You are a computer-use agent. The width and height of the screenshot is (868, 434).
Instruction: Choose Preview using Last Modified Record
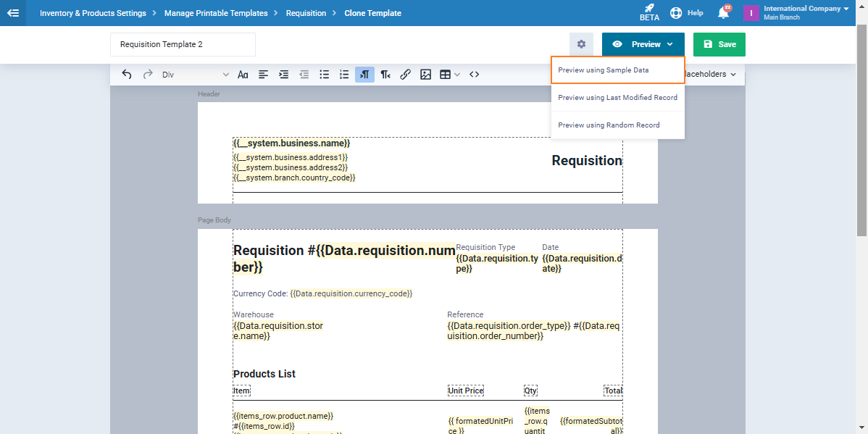[x=617, y=98]
